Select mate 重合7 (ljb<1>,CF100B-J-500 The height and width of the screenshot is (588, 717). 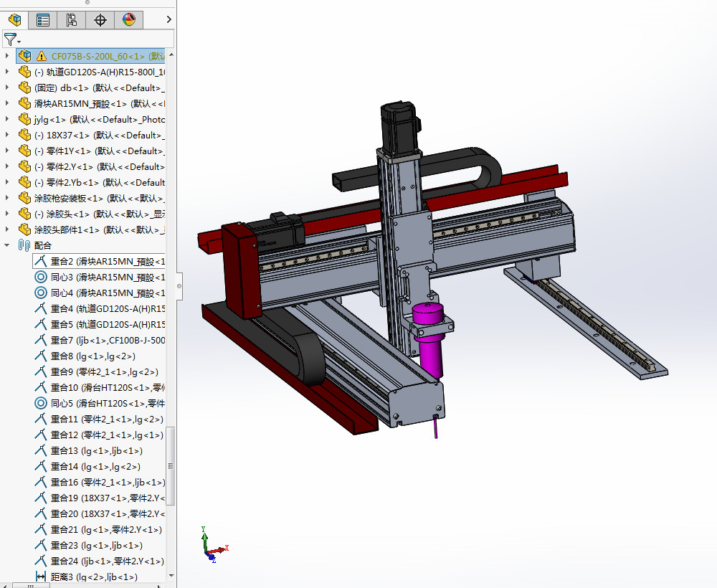[108, 340]
